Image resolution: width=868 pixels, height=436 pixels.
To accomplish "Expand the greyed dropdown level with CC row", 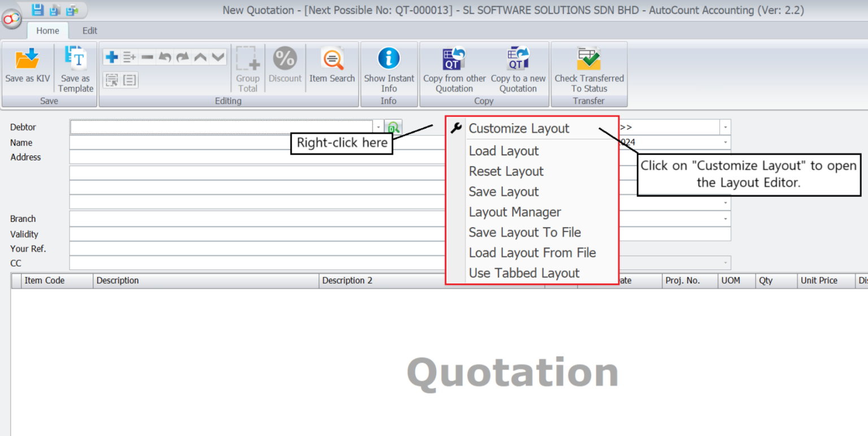I will click(x=726, y=263).
